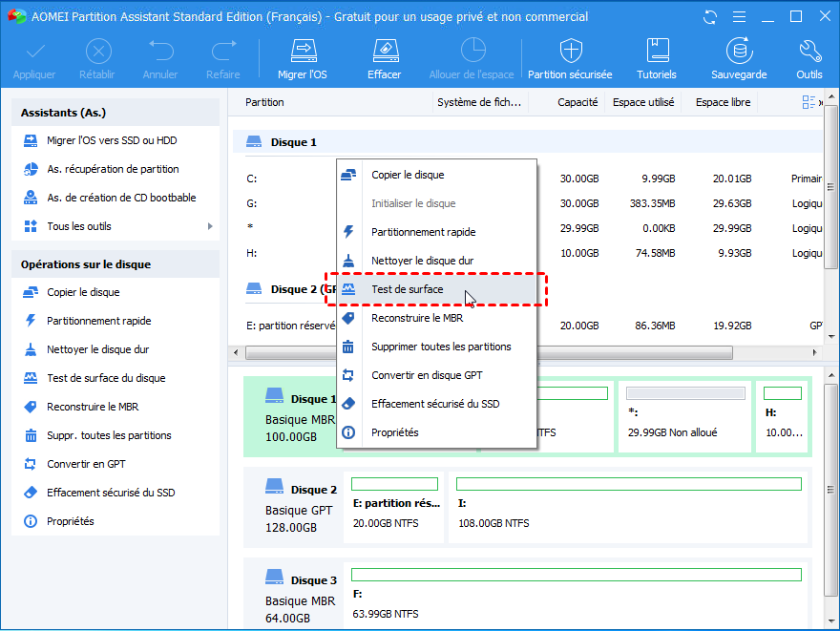This screenshot has width=840, height=631.
Task: Open the hamburger menu in title bar
Action: (x=738, y=17)
